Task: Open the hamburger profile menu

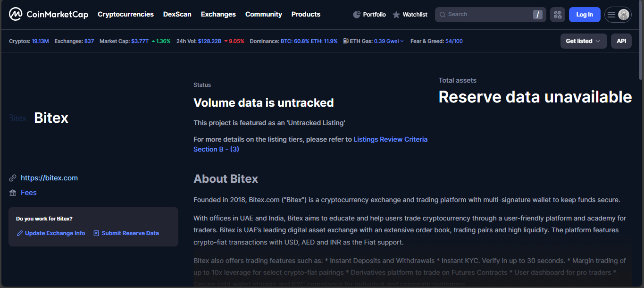Action: (x=611, y=15)
